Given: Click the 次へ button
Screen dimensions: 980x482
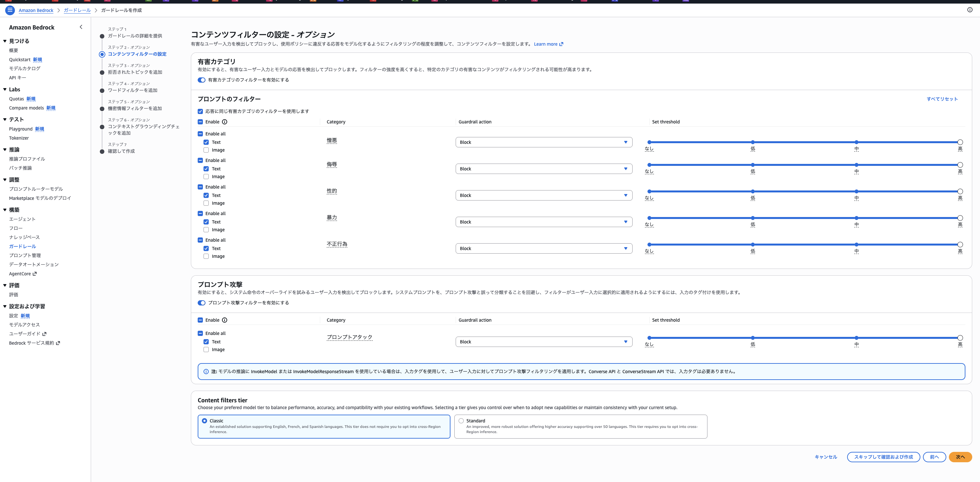Looking at the screenshot, I should tap(960, 457).
